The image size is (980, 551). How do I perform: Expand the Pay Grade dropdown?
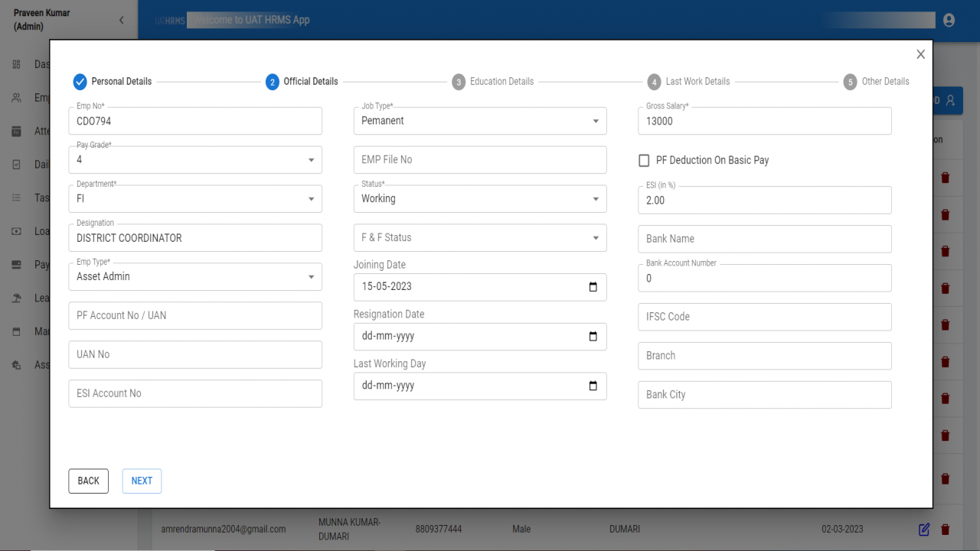click(195, 160)
